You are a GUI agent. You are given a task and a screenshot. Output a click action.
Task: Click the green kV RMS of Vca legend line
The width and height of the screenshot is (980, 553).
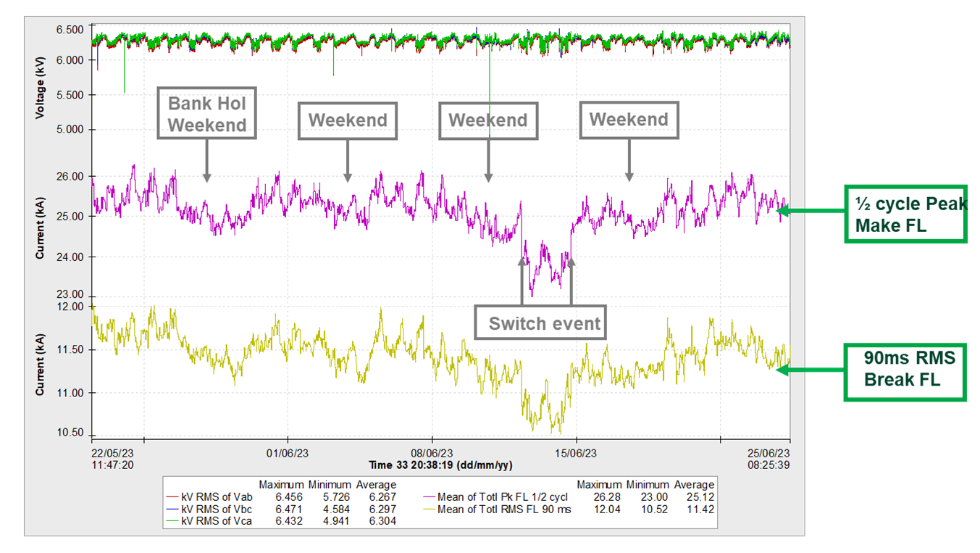[x=173, y=520]
